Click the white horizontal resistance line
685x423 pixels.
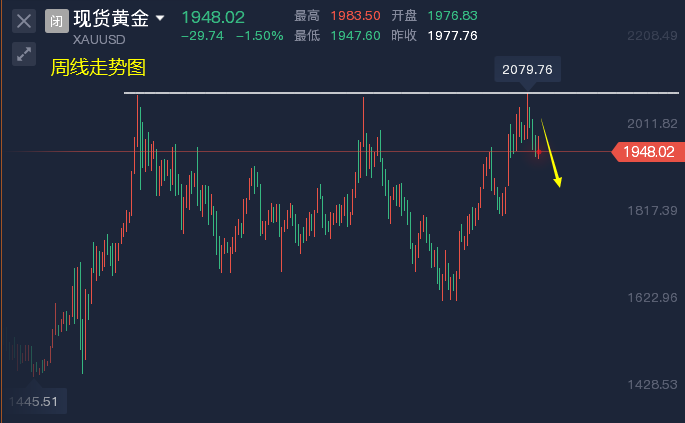pyautogui.click(x=300, y=93)
